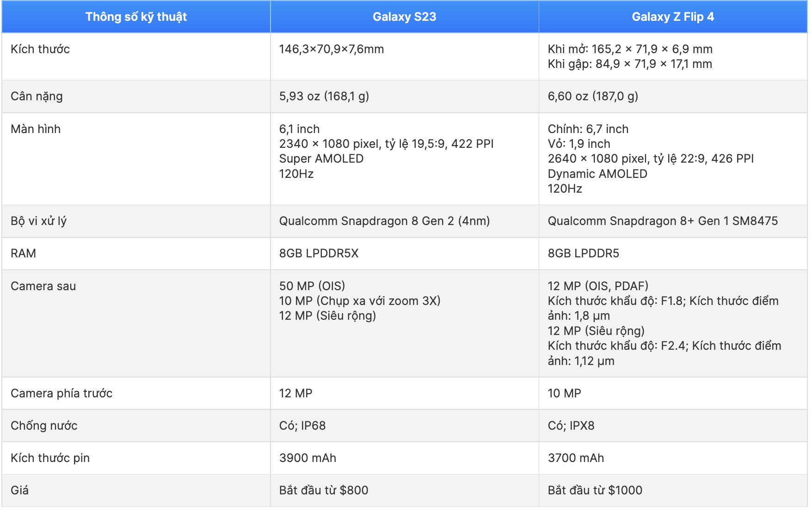812x511 pixels.
Task: Click the 'Dynamic AMOLED' text
Action: point(597,174)
